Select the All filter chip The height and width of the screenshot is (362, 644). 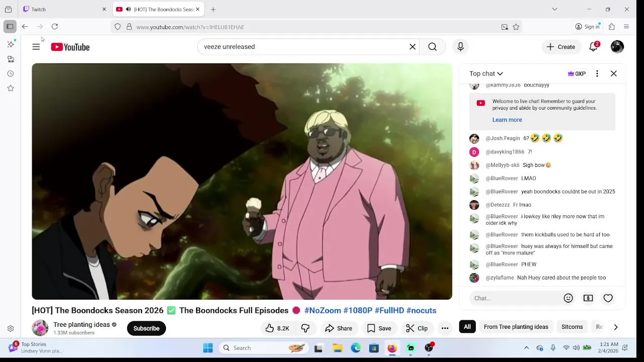tap(467, 327)
